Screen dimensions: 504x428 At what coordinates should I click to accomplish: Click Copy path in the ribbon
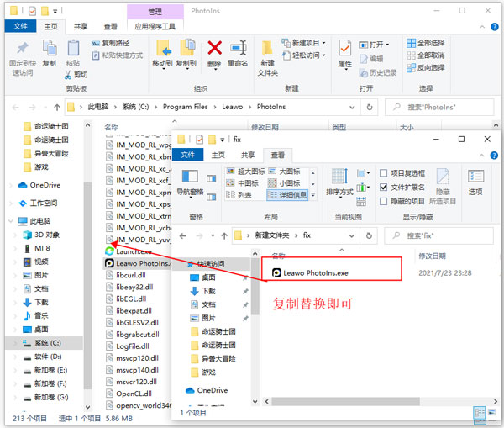[111, 43]
